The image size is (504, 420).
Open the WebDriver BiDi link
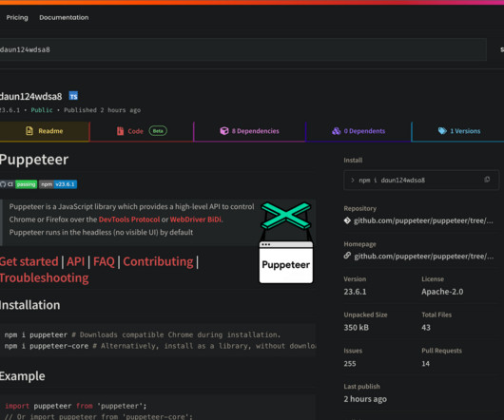pyautogui.click(x=196, y=220)
